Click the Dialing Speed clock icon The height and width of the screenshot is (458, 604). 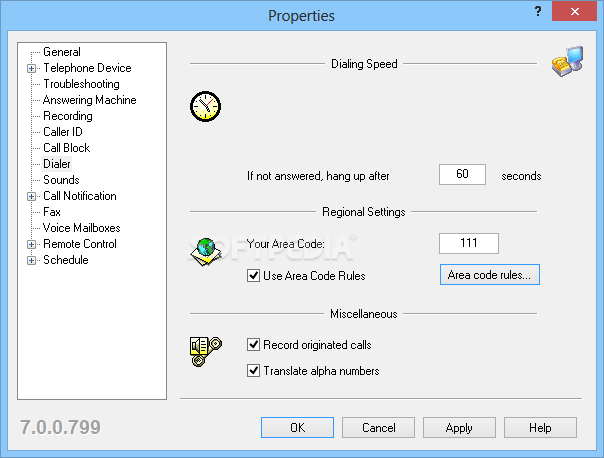205,106
